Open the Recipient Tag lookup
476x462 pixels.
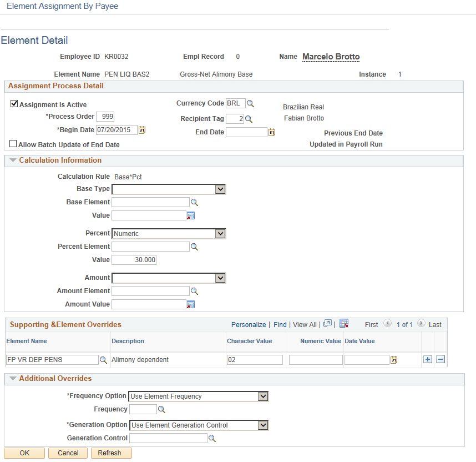249,119
